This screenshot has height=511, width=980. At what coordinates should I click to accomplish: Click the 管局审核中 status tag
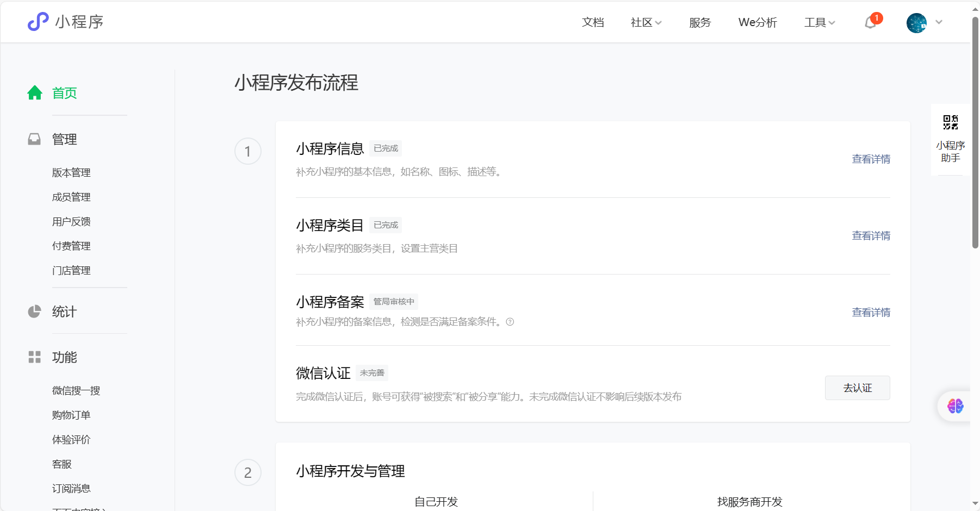point(394,302)
